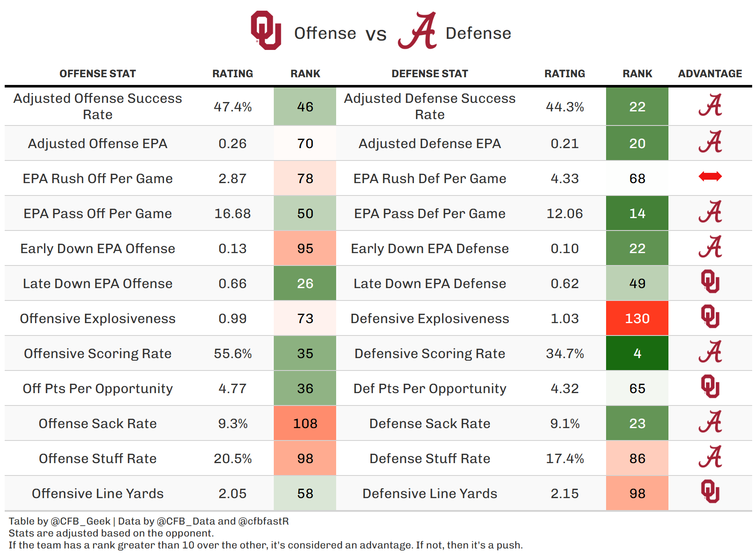Click the Alabama logo in the Sack Rate row
The width and height of the screenshot is (756, 560).
pos(710,422)
